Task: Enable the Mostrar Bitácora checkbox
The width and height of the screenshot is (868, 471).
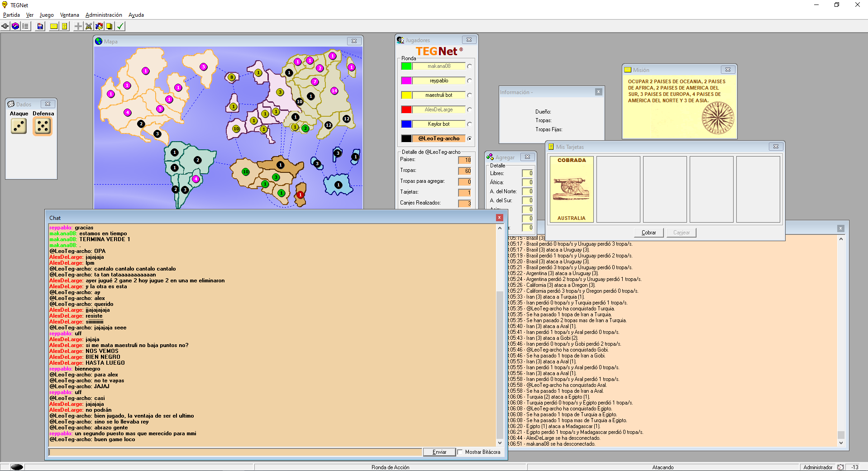Action: 460,452
